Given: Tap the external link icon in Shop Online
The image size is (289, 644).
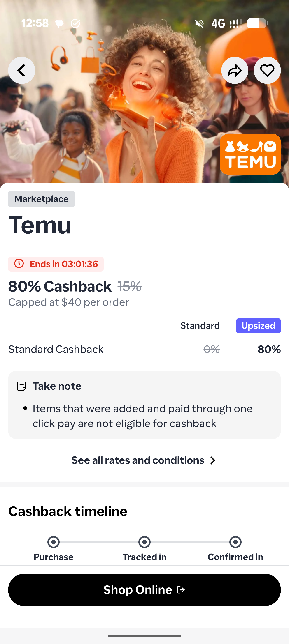Looking at the screenshot, I should coord(181,590).
